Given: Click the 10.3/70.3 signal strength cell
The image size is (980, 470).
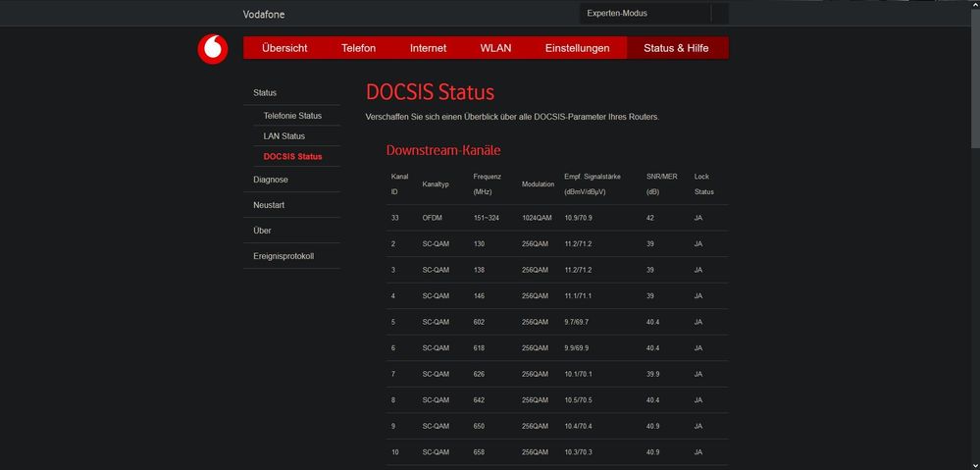Looking at the screenshot, I should [x=578, y=452].
